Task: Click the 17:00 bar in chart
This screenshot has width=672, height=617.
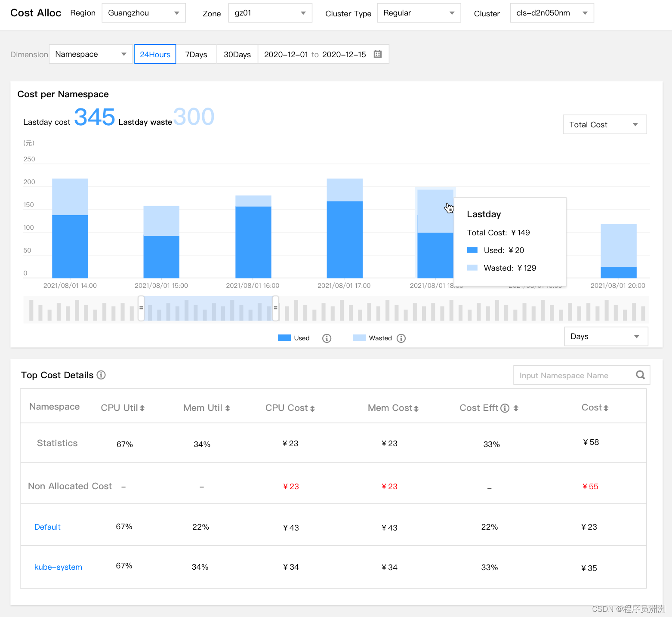Action: (x=345, y=228)
